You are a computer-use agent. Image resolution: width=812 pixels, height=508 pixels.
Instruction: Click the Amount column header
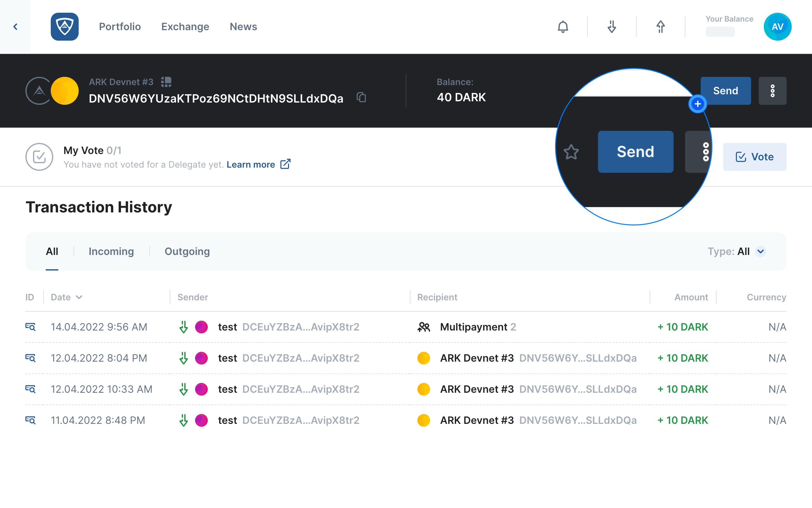(x=691, y=297)
